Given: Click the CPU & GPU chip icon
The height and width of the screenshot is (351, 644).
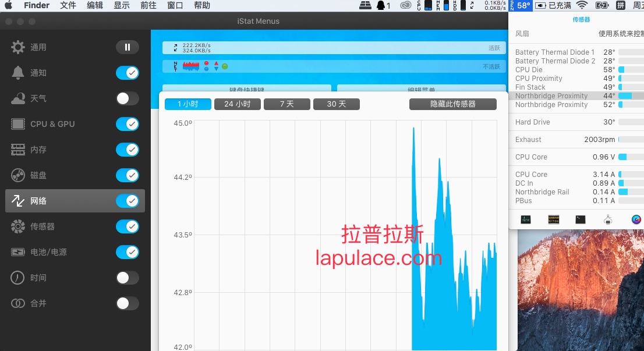Looking at the screenshot, I should [17, 124].
